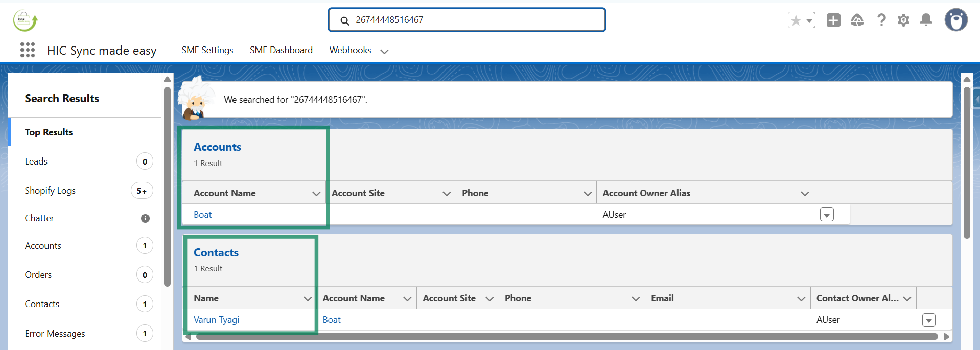Open the SME Dashboard tab
Screen dimensions: 980x350
point(281,50)
